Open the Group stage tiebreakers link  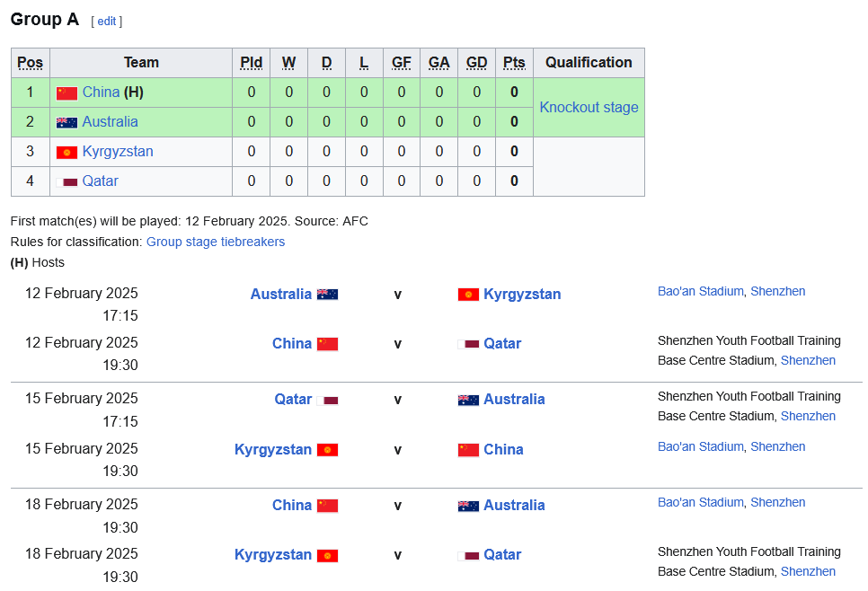(216, 242)
